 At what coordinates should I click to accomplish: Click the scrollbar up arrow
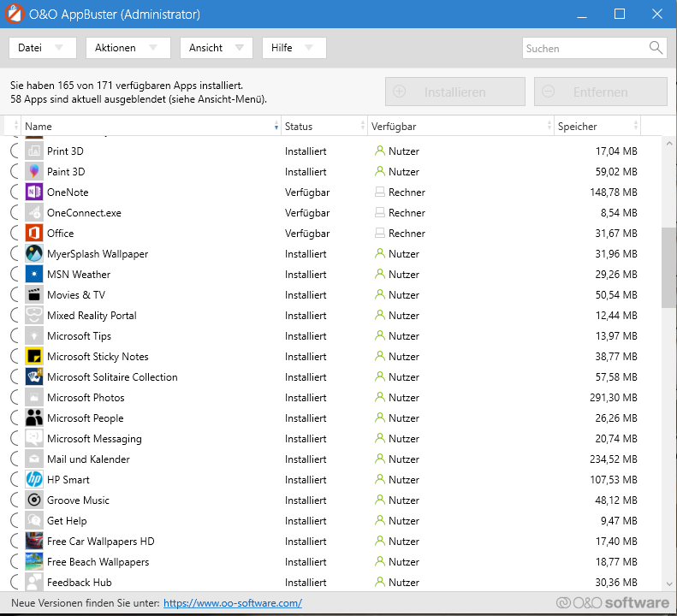coord(668,144)
